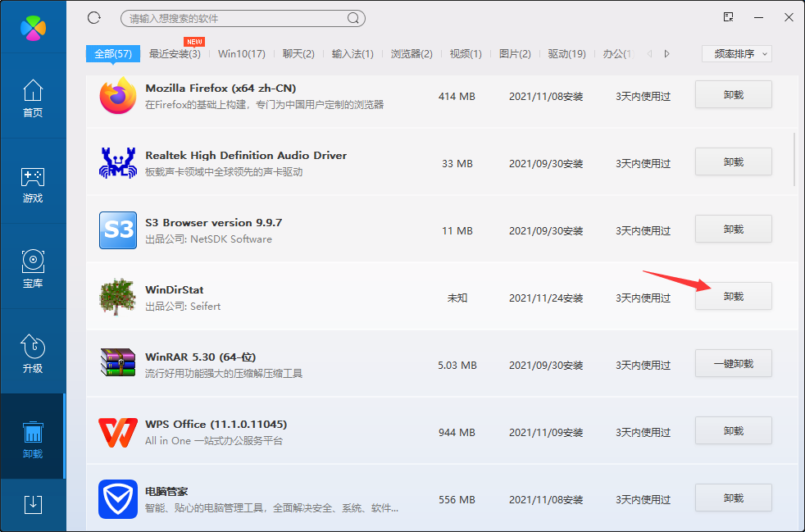
Task: Click the Mozilla Firefox icon
Action: pos(118,96)
